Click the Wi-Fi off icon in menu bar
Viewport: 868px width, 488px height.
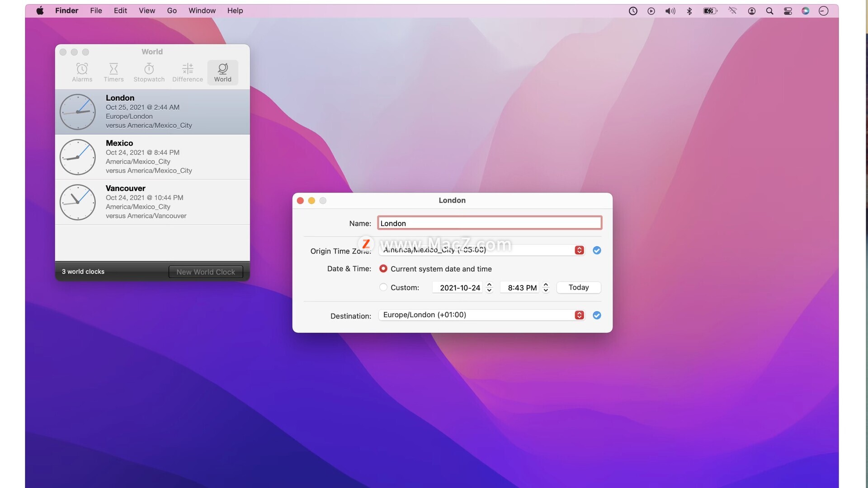pyautogui.click(x=732, y=11)
